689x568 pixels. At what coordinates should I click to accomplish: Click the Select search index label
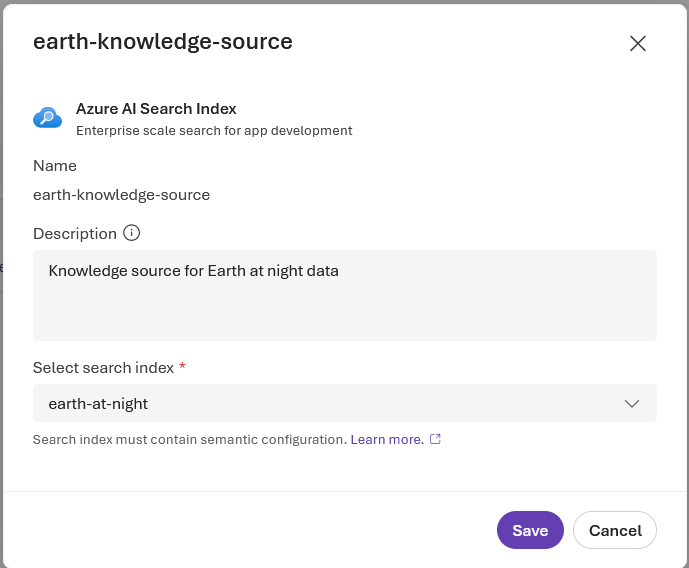(x=103, y=367)
